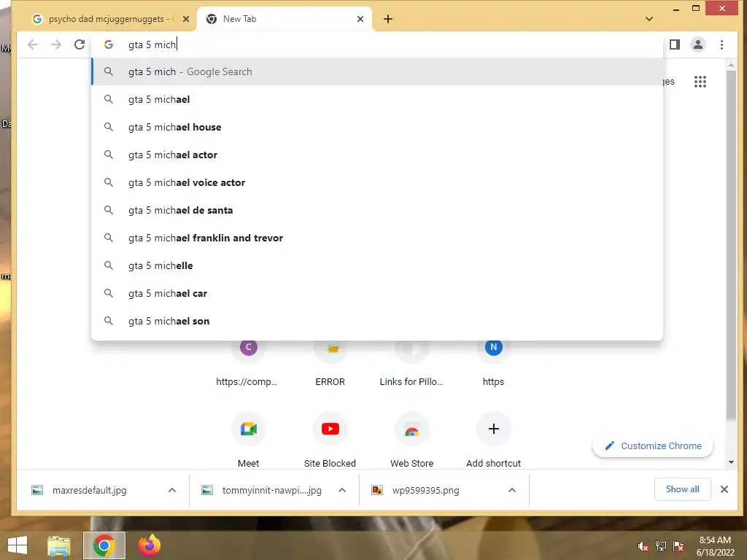The height and width of the screenshot is (560, 747).
Task: Open the tab search dropdown arrow
Action: point(649,19)
